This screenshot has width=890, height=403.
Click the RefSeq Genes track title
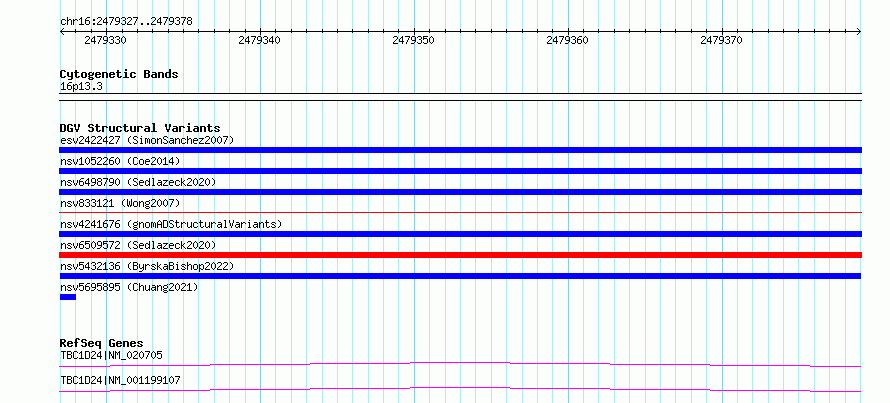coord(101,343)
